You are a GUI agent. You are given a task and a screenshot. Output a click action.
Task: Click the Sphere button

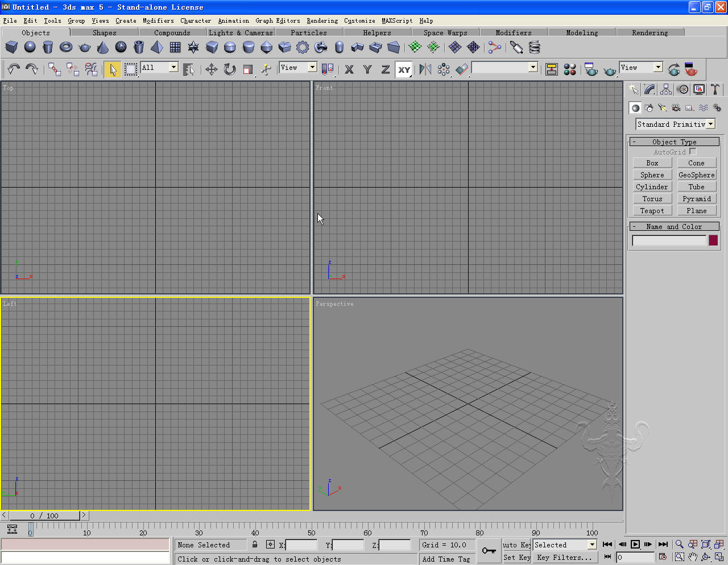coord(652,175)
